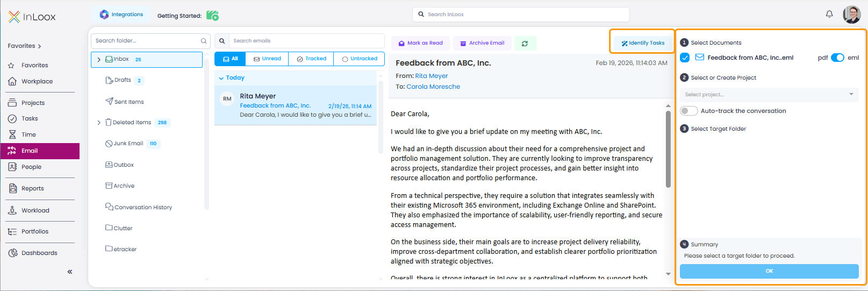Click the Getting Started video icon
This screenshot has height=291, width=868.
212,16
